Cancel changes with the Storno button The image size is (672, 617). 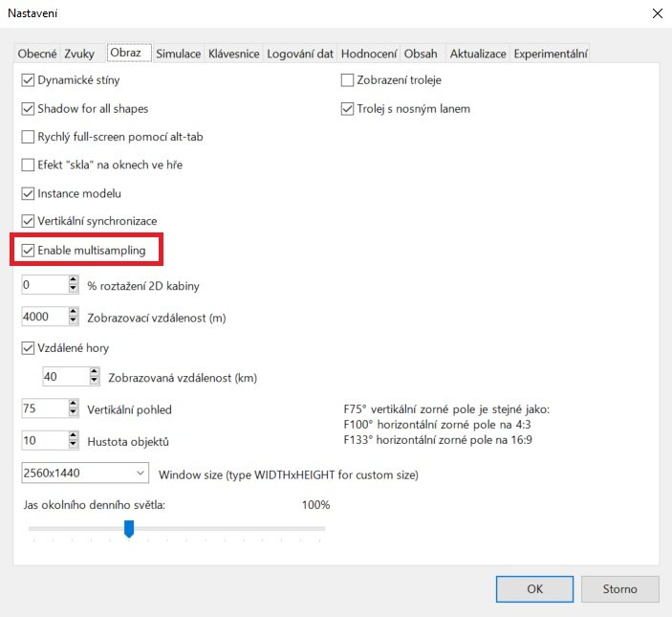tap(618, 589)
